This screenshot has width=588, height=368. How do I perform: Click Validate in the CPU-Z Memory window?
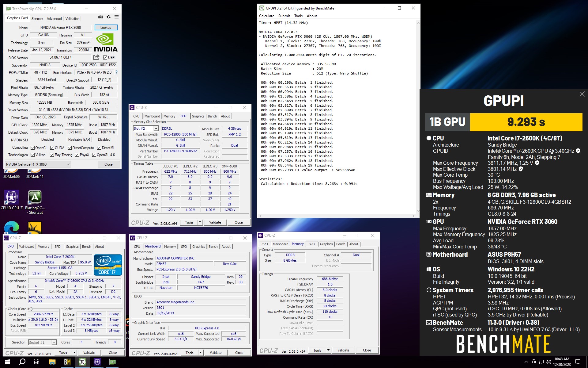click(343, 350)
